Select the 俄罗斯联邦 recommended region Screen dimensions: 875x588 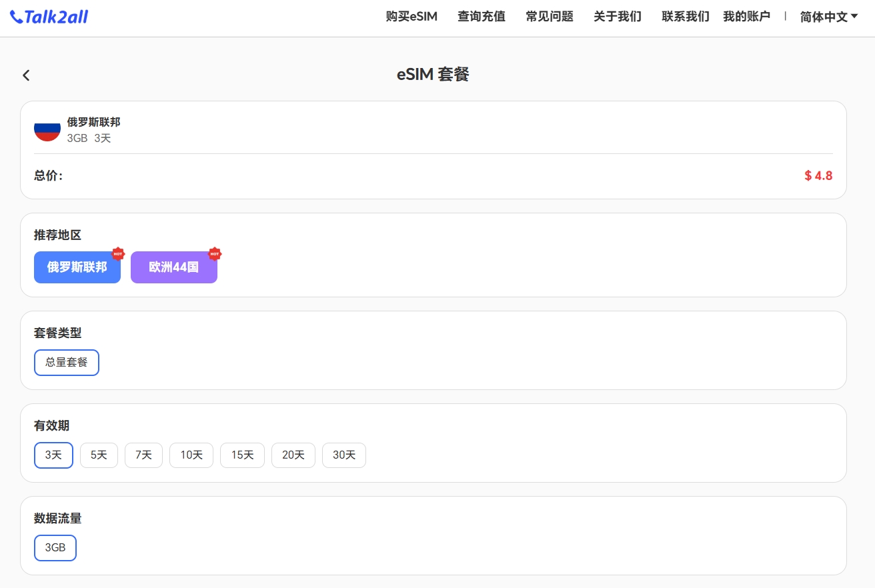point(77,267)
